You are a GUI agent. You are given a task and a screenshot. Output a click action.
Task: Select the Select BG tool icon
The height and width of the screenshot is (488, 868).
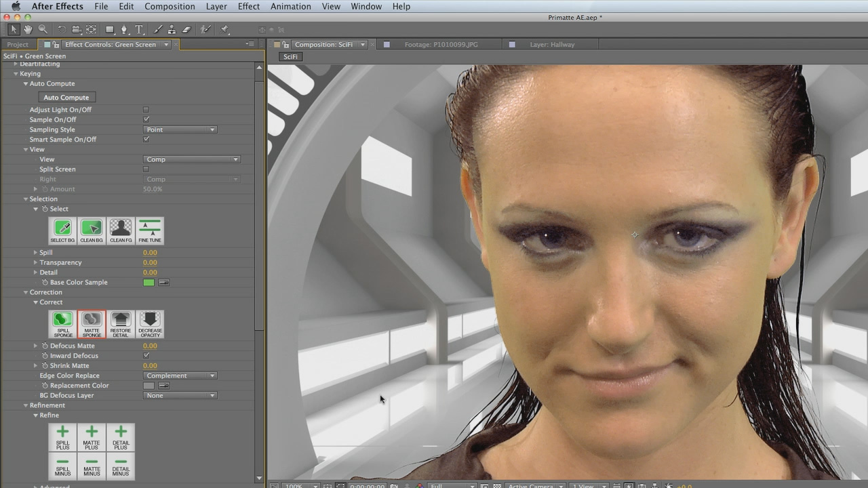click(x=62, y=230)
